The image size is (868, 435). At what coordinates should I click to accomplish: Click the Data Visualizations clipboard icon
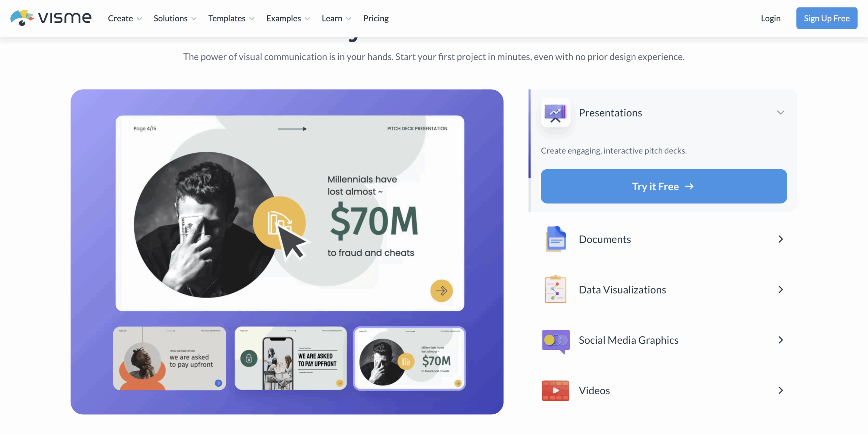click(555, 289)
